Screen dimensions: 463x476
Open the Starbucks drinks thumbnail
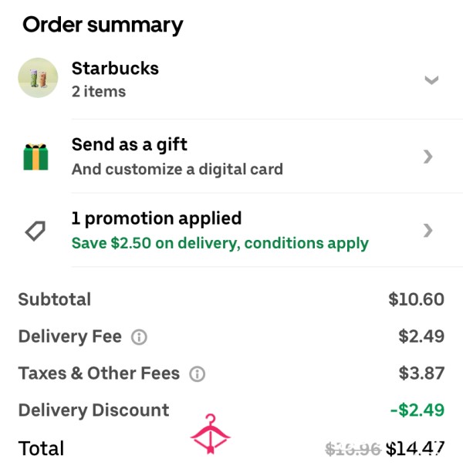pyautogui.click(x=38, y=78)
